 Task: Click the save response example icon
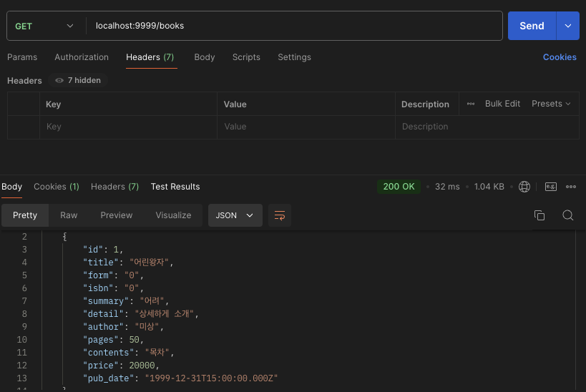[551, 187]
